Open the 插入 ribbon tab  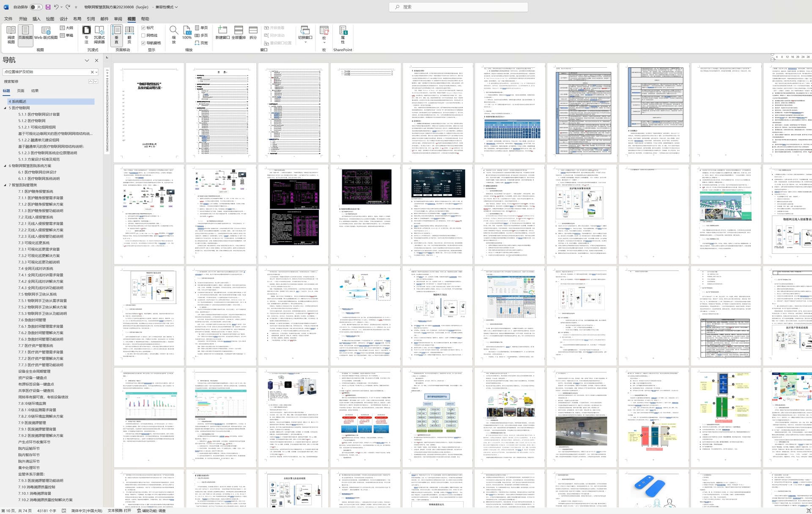pyautogui.click(x=36, y=19)
